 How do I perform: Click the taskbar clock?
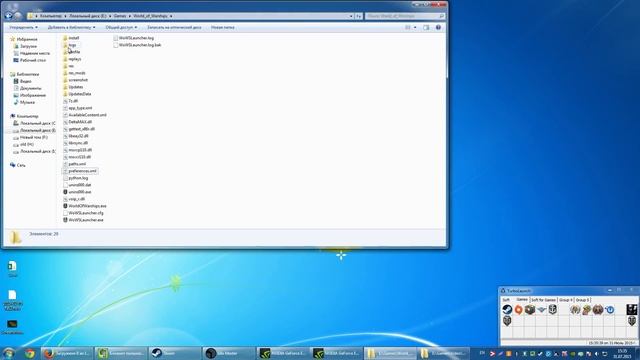click(622, 353)
